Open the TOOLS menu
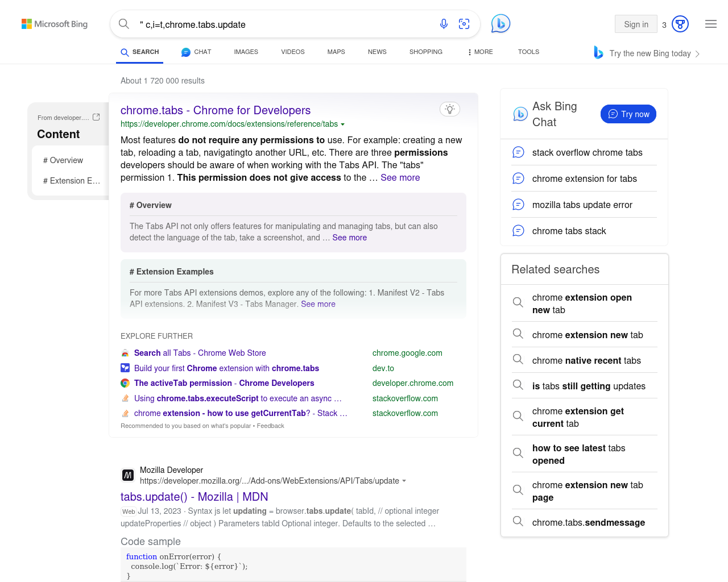Viewport: 728px width, 582px height. tap(528, 52)
